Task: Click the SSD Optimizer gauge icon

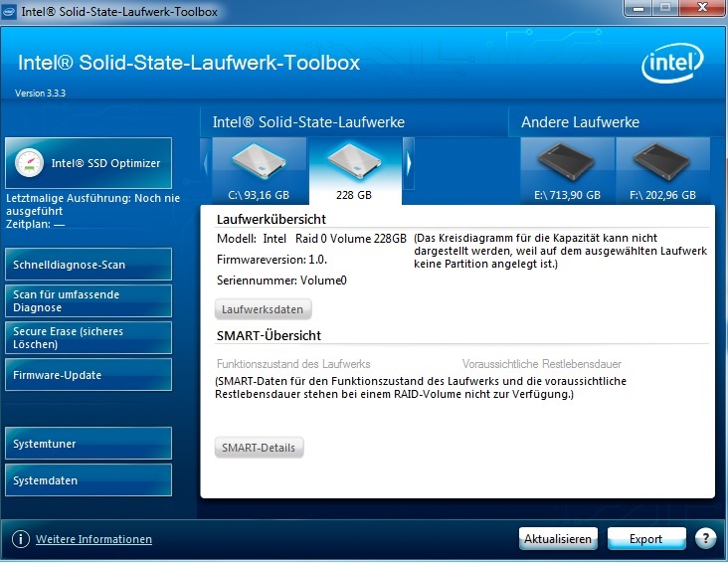Action: [x=29, y=163]
